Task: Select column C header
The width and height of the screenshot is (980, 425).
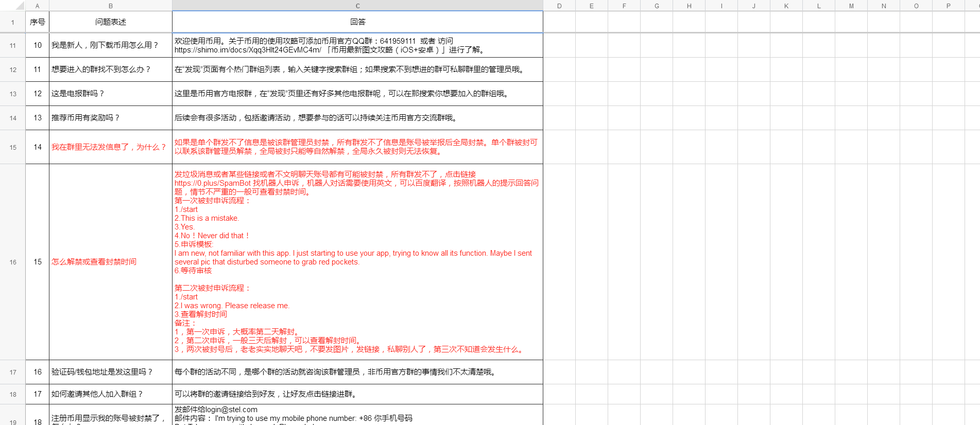Action: click(x=357, y=6)
